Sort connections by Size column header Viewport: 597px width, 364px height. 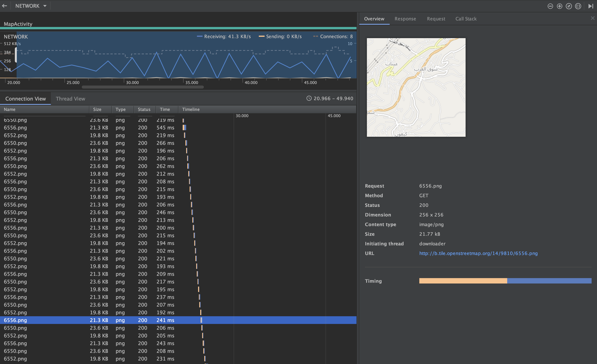pos(97,109)
